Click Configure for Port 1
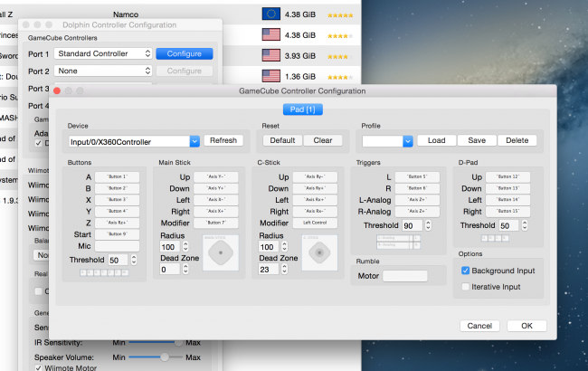Image resolution: width=588 pixels, height=371 pixels. tap(185, 53)
